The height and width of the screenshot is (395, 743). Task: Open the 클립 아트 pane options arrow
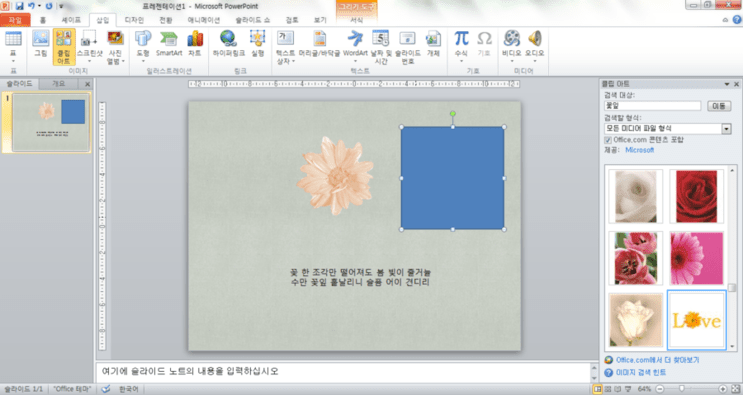727,84
